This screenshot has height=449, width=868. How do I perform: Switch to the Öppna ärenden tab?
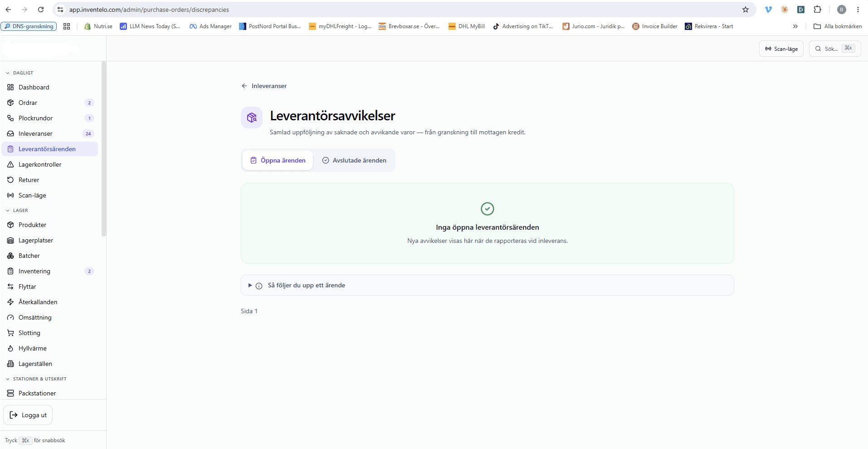coord(278,160)
